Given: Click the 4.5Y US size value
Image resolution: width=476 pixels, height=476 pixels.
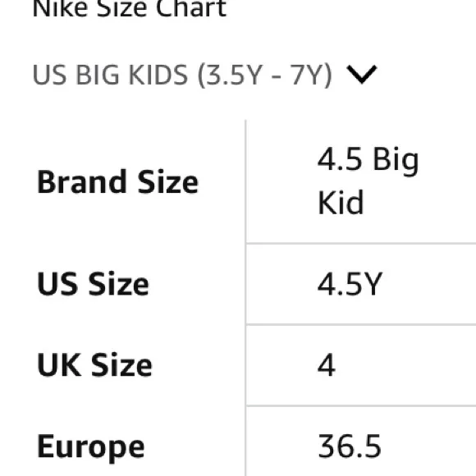Looking at the screenshot, I should tap(350, 284).
